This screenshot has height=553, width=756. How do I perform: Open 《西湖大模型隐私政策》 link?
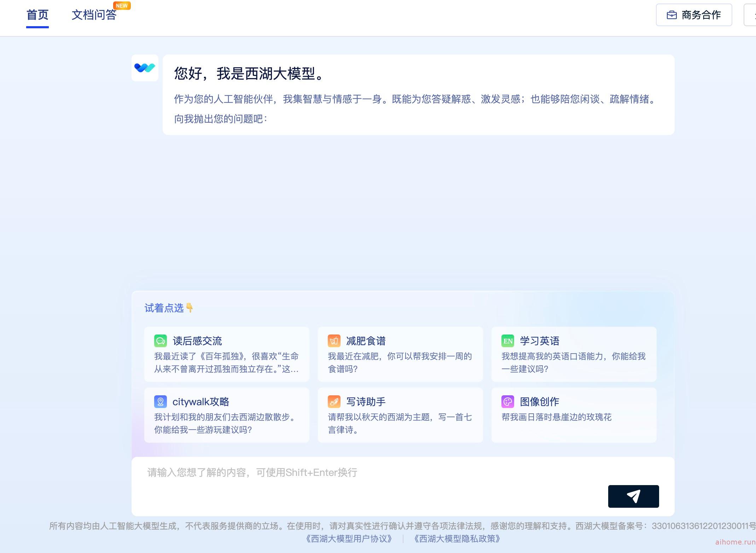[457, 539]
